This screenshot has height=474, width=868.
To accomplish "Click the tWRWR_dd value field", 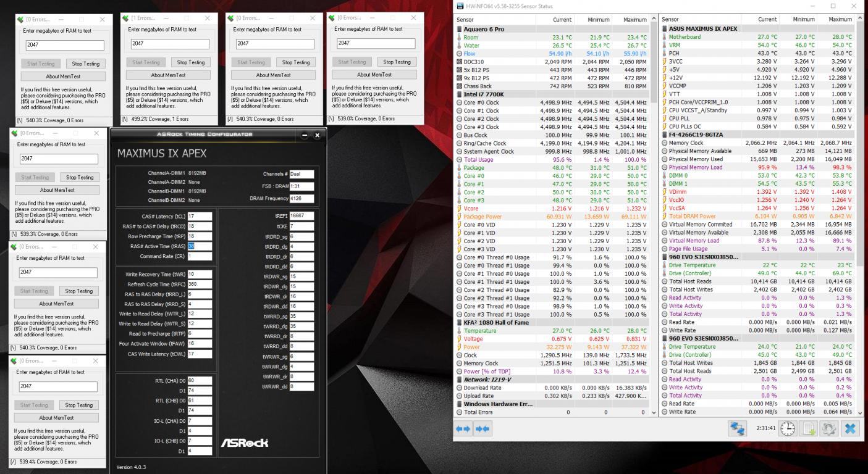I will (x=301, y=386).
